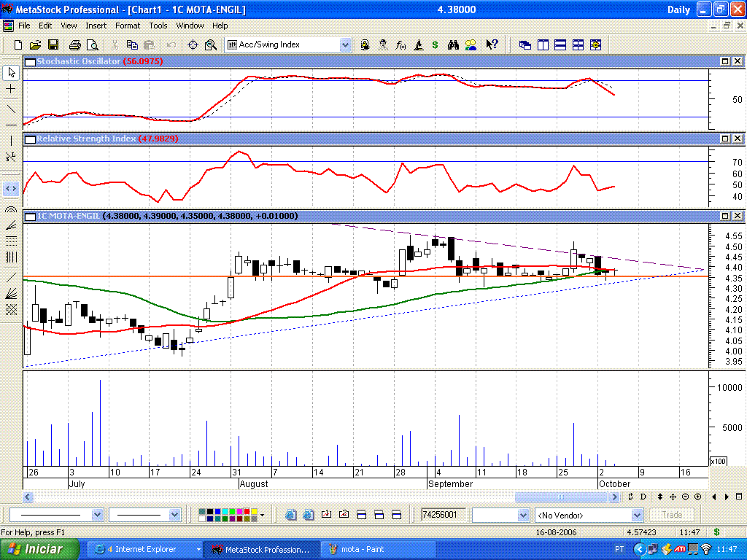The image size is (747, 560).
Task: Open the Explorer using the binoculars icon
Action: pyautogui.click(x=454, y=44)
